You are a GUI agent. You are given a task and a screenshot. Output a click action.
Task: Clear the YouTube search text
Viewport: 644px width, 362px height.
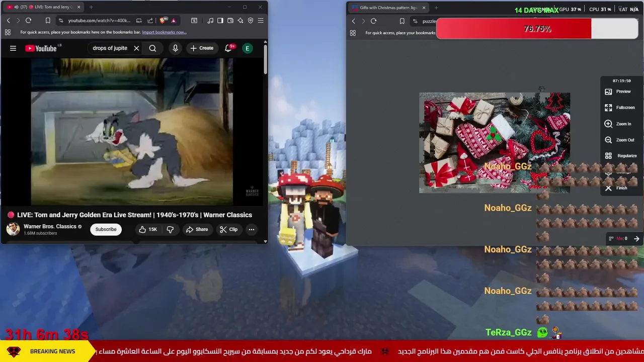pyautogui.click(x=136, y=48)
